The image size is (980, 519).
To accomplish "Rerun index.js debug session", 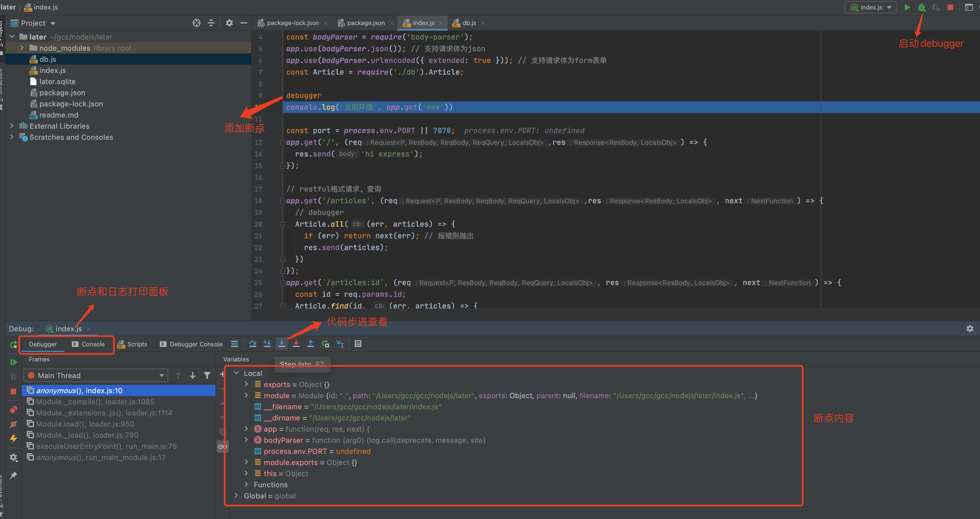I will [13, 344].
